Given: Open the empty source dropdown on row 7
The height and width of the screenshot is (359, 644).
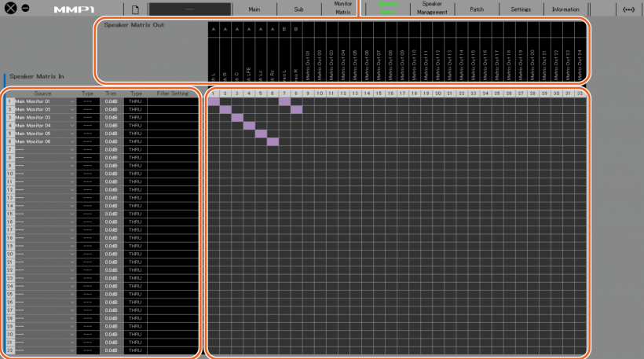Looking at the screenshot, I should (x=45, y=149).
